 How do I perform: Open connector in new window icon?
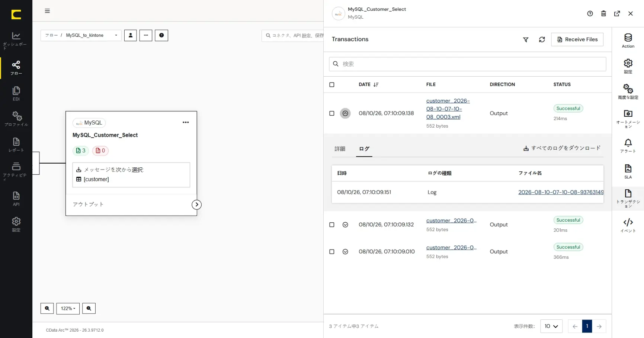tap(617, 14)
